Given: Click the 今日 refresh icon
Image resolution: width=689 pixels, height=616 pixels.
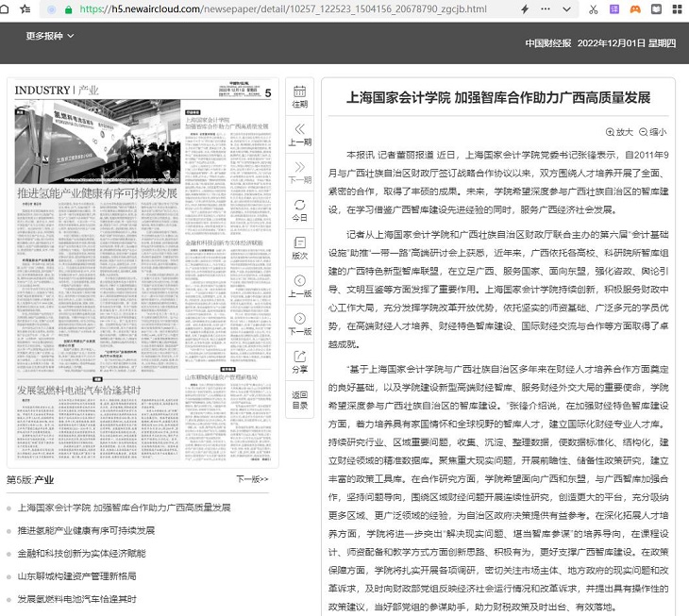Looking at the screenshot, I should (299, 209).
